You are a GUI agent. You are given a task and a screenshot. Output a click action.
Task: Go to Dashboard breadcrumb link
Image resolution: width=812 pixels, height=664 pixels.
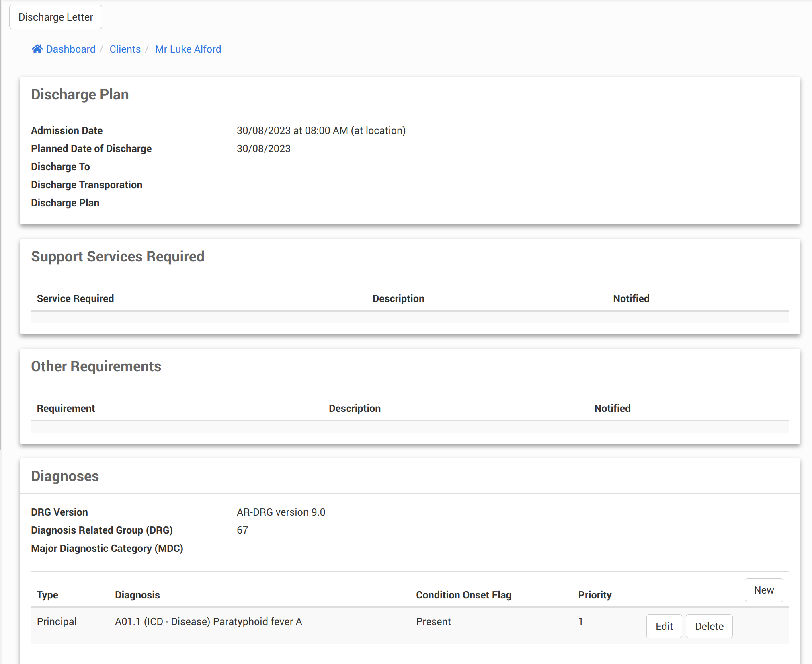71,49
